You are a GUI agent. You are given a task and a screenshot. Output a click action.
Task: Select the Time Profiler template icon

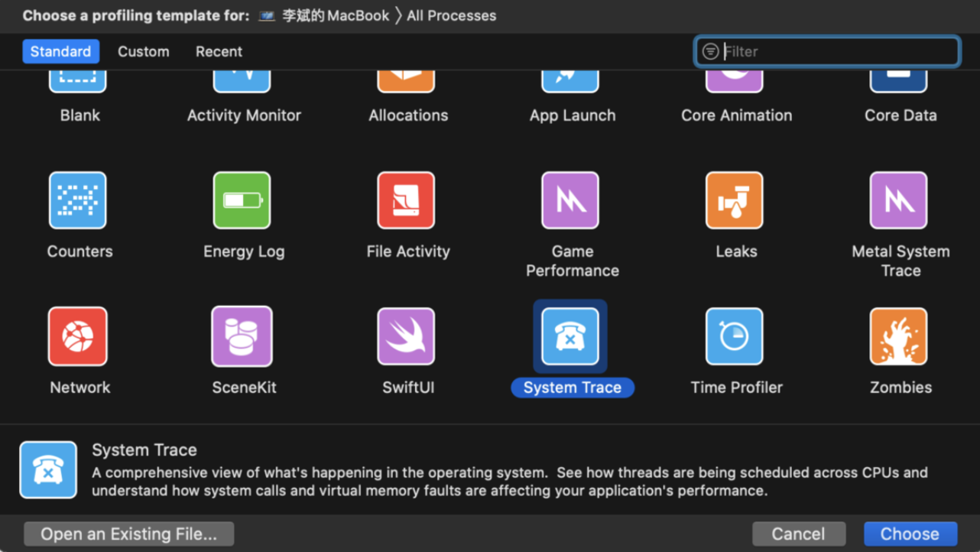pos(734,336)
